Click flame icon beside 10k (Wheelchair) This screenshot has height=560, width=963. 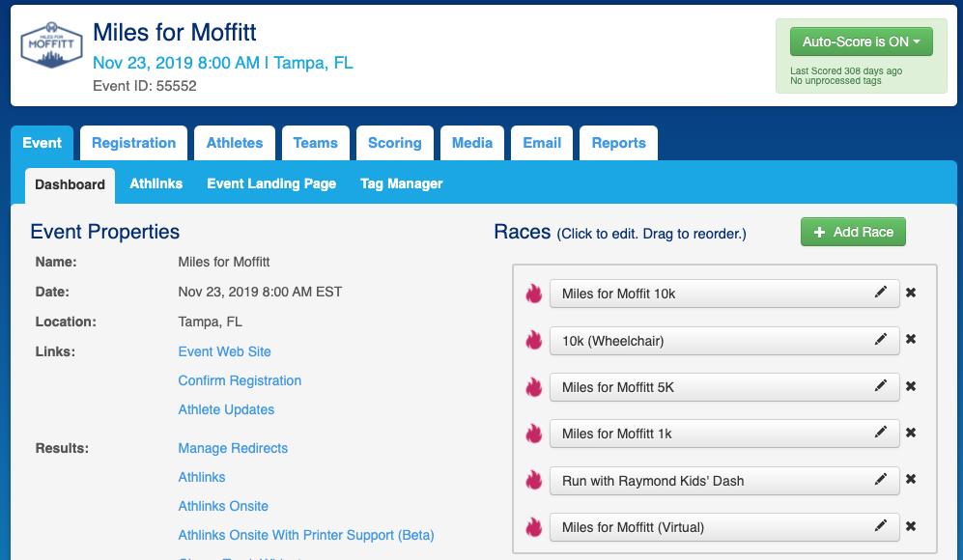click(x=534, y=340)
